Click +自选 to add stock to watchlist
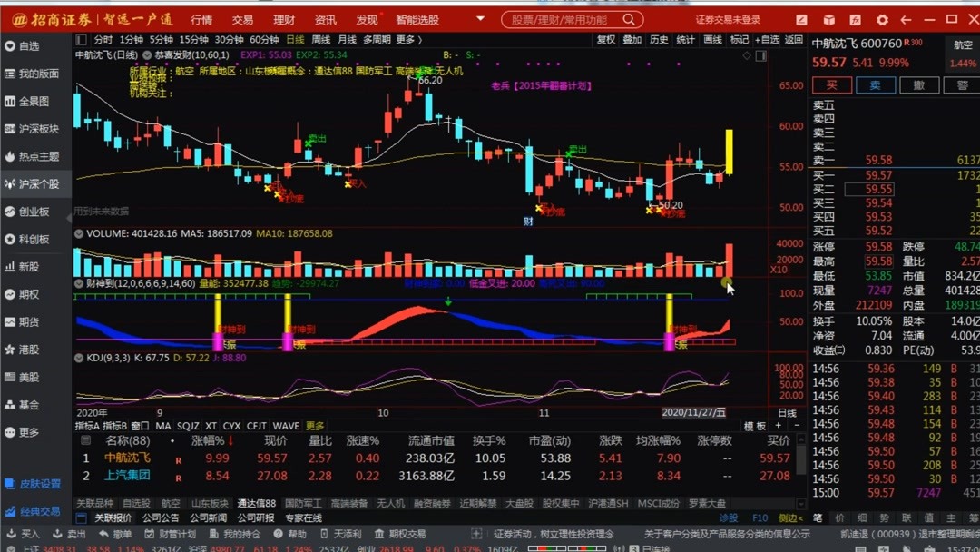Image resolution: width=980 pixels, height=552 pixels. 769,39
